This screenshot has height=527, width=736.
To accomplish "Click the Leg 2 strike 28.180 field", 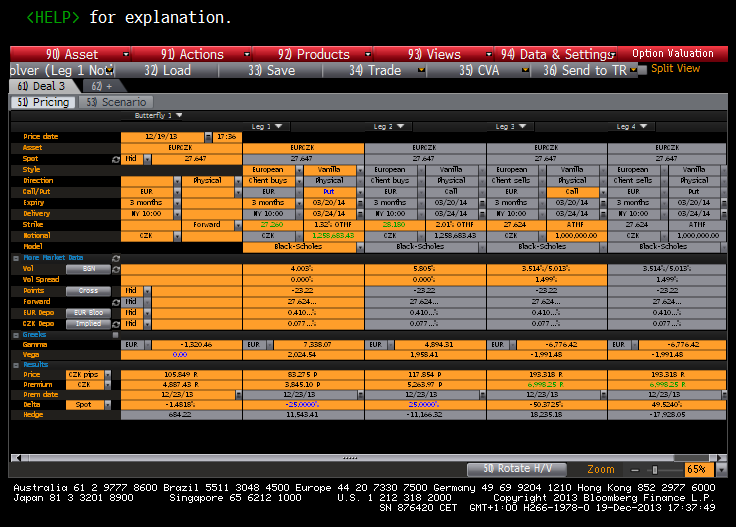I will [x=394, y=225].
